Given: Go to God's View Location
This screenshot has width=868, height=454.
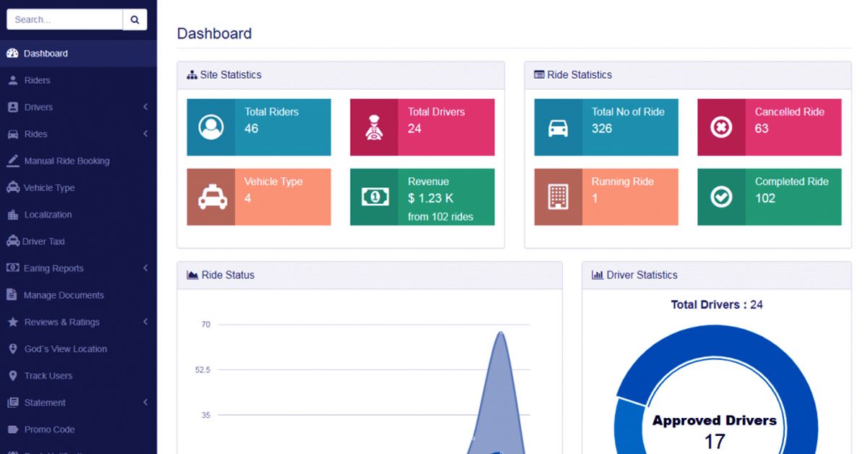Looking at the screenshot, I should [65, 349].
